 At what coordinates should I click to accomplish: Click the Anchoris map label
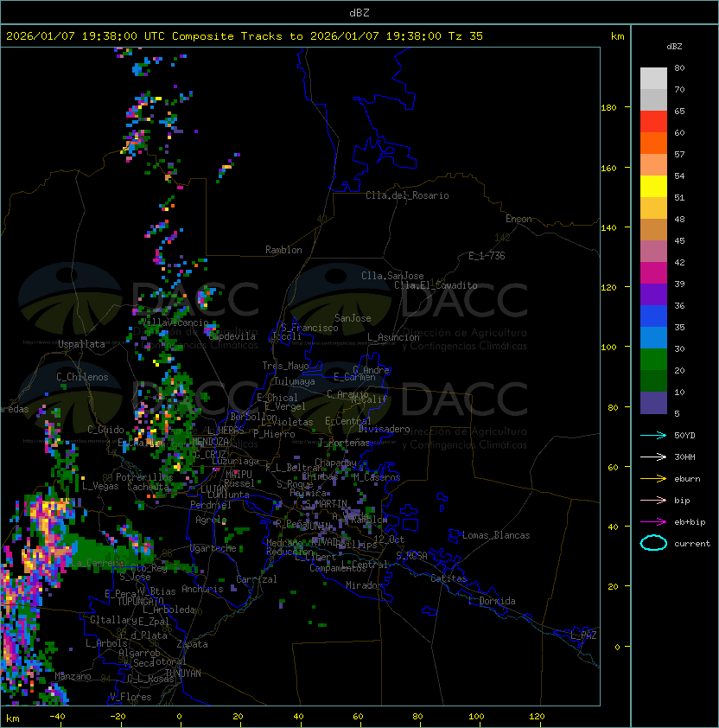[x=202, y=589]
